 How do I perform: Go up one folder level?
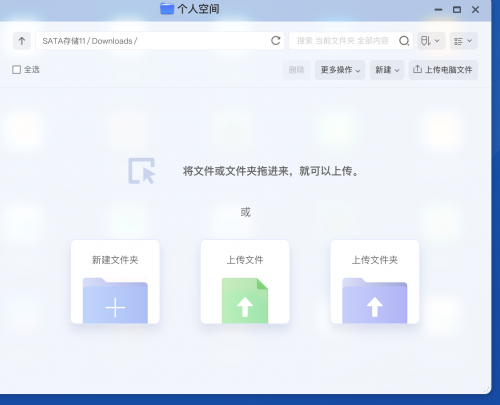coord(22,41)
